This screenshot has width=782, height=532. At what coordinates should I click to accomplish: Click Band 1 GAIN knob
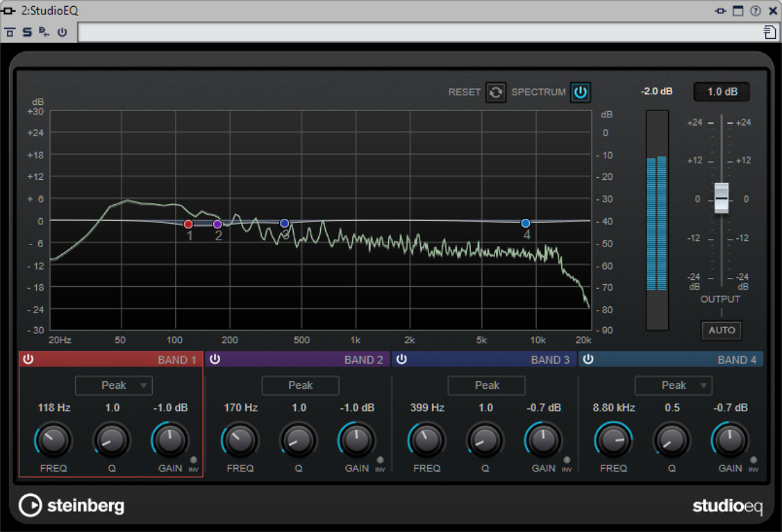tap(170, 440)
